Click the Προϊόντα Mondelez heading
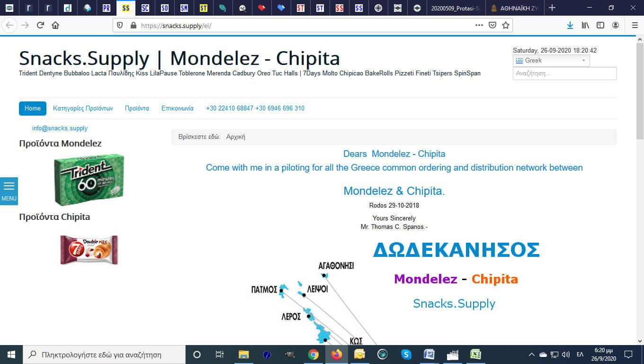This screenshot has height=364, width=644. [60, 144]
